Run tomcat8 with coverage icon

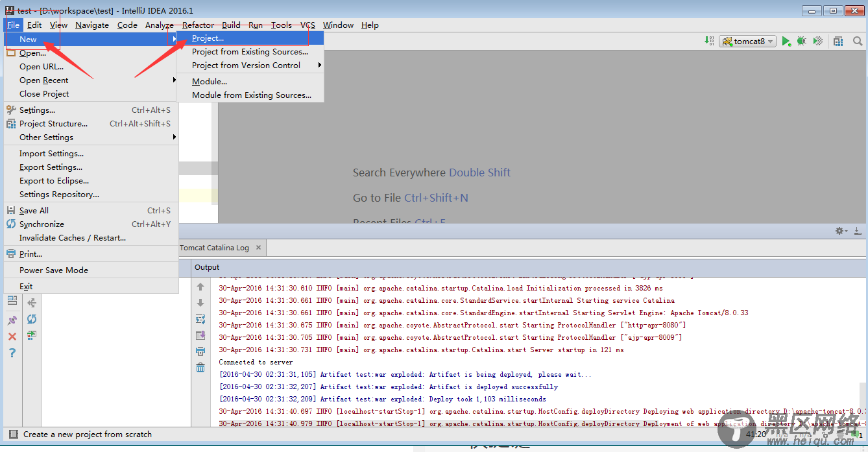pos(818,41)
